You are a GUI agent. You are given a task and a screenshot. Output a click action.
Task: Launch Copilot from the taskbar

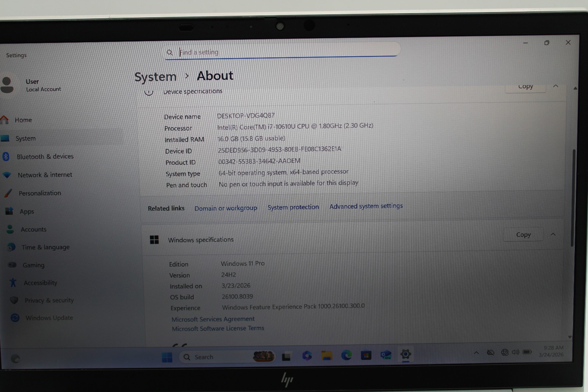(307, 356)
